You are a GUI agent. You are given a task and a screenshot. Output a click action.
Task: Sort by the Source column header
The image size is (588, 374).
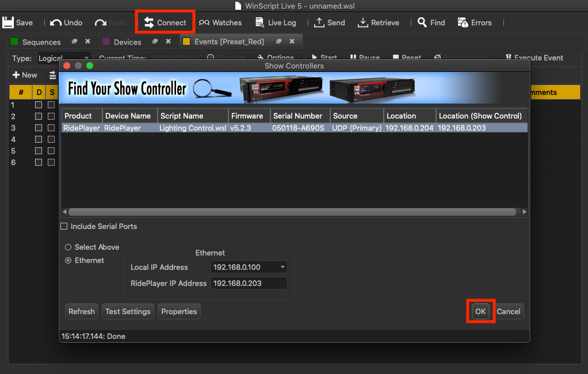(357, 116)
